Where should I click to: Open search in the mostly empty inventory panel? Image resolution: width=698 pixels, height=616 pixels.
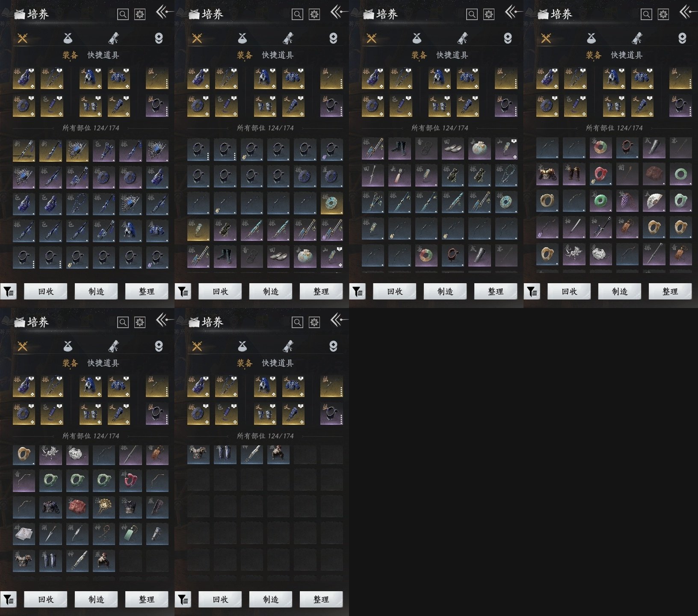[x=297, y=322]
